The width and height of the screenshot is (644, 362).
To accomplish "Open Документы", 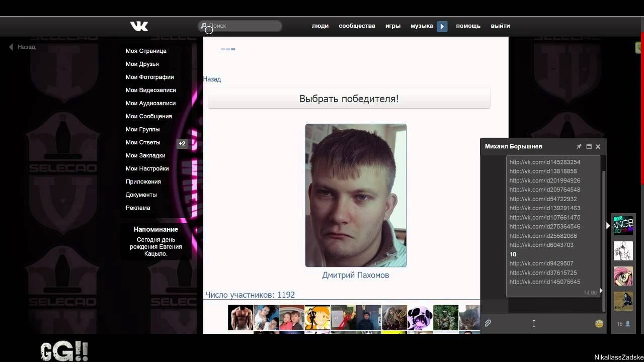I will 141,195.
